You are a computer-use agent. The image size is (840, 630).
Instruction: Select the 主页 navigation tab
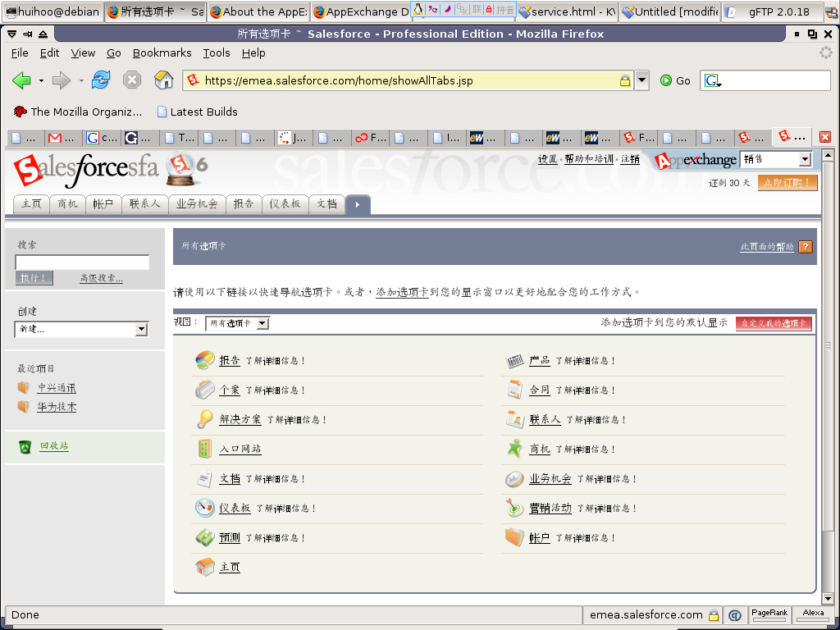pos(31,204)
